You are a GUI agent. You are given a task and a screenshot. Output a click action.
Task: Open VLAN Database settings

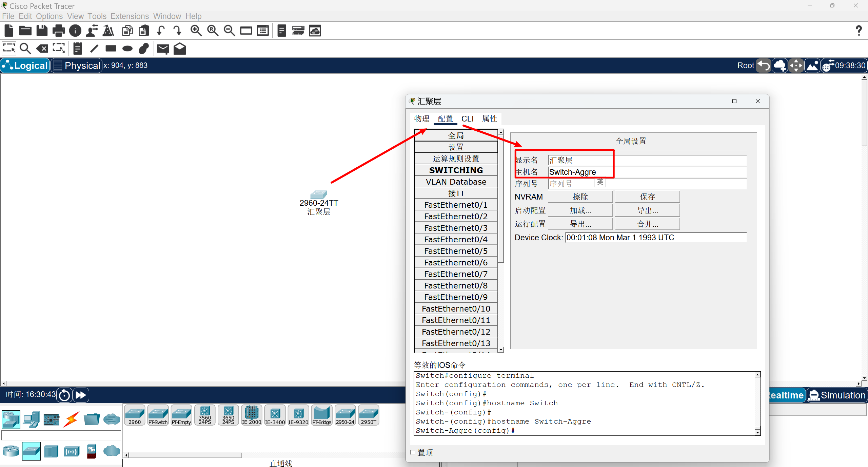pos(456,182)
